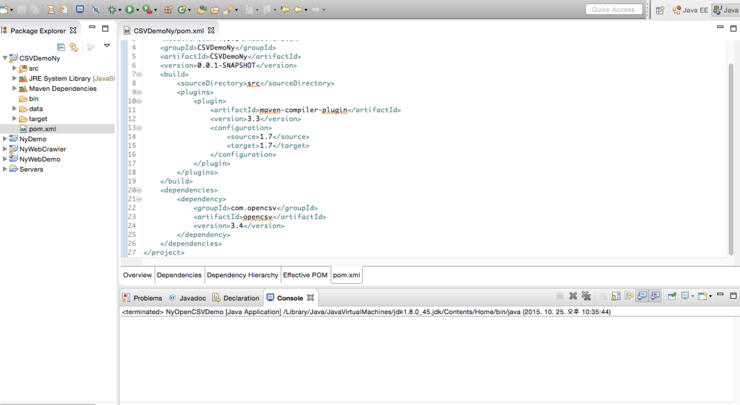
Task: Click the Remove All Terminated Launches icon
Action: click(586, 296)
